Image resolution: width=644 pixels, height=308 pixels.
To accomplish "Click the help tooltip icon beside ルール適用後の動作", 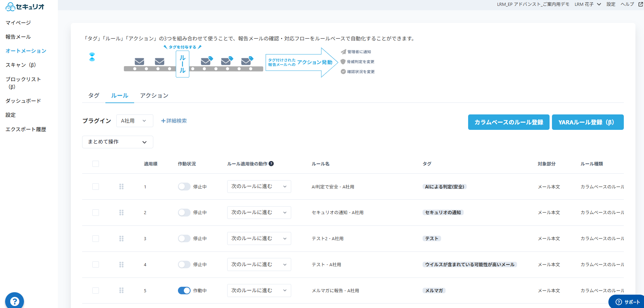I will 271,164.
